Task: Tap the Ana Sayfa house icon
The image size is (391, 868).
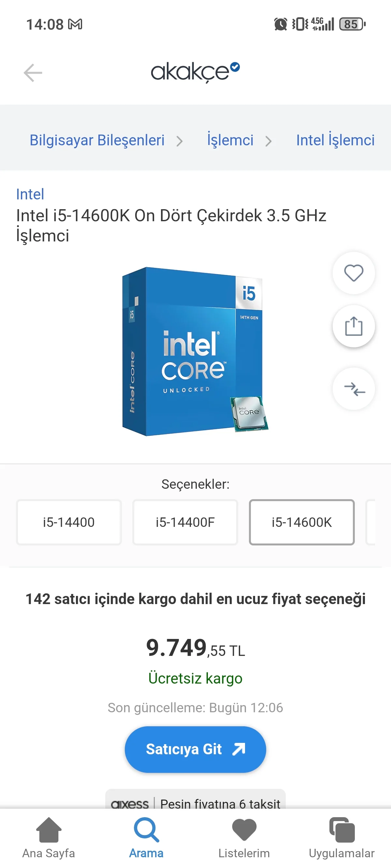Action: click(x=49, y=830)
